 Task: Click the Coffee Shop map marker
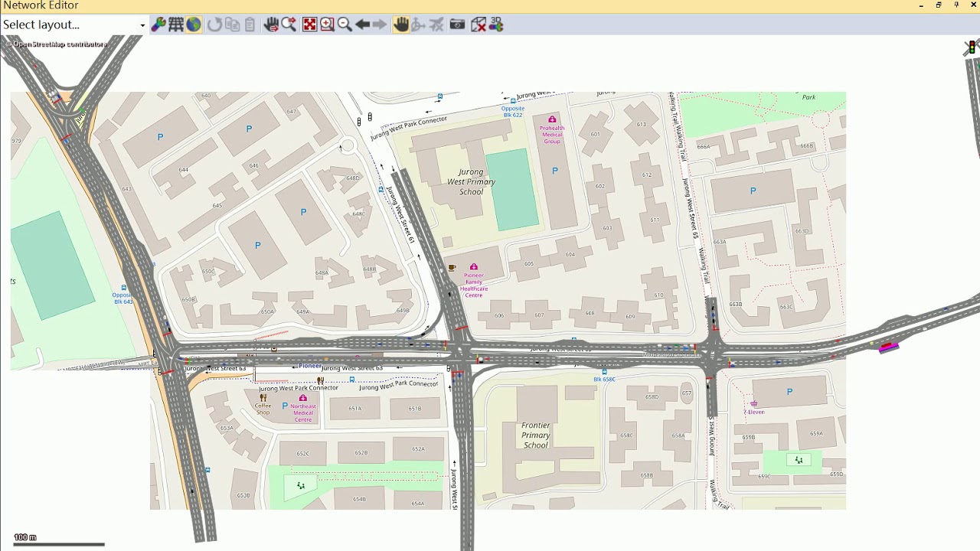pos(263,398)
